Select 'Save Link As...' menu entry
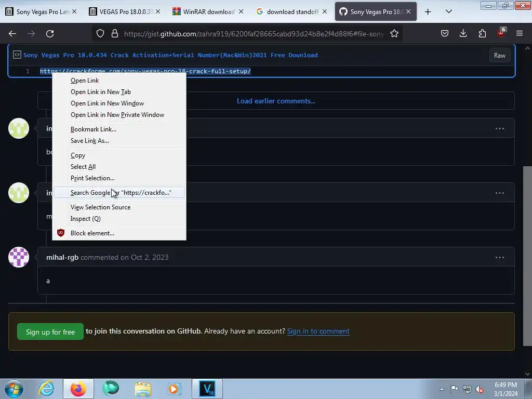Viewport: 532px width, 399px height. point(119,141)
